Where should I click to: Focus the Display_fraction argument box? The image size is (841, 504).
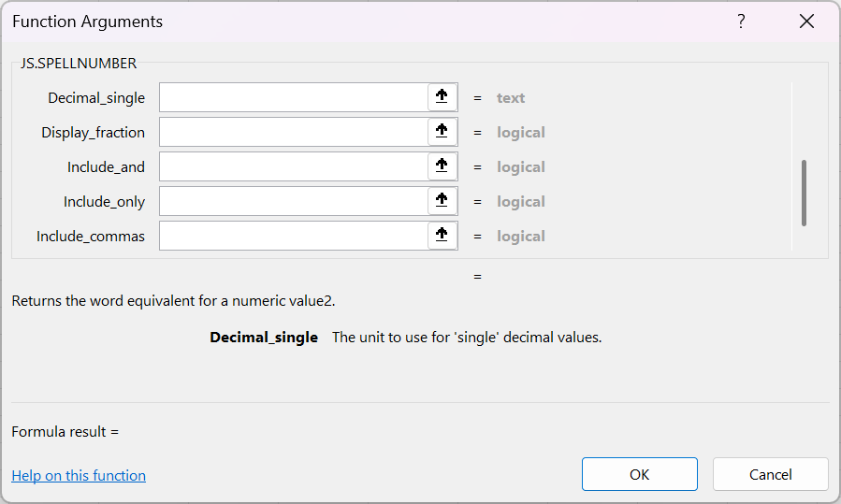tap(294, 132)
